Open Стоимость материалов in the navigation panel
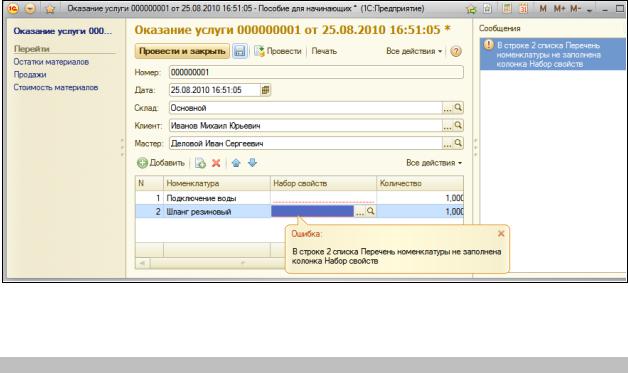The width and height of the screenshot is (628, 373). [56, 87]
